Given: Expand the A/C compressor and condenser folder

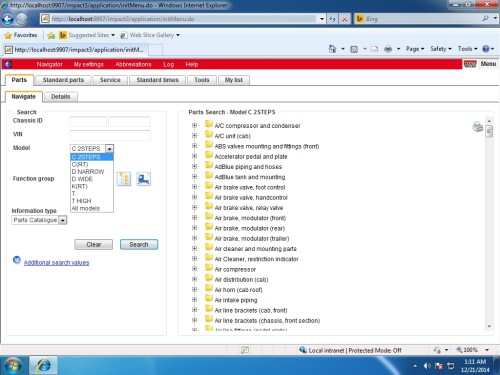Looking at the screenshot, I should pos(195,125).
